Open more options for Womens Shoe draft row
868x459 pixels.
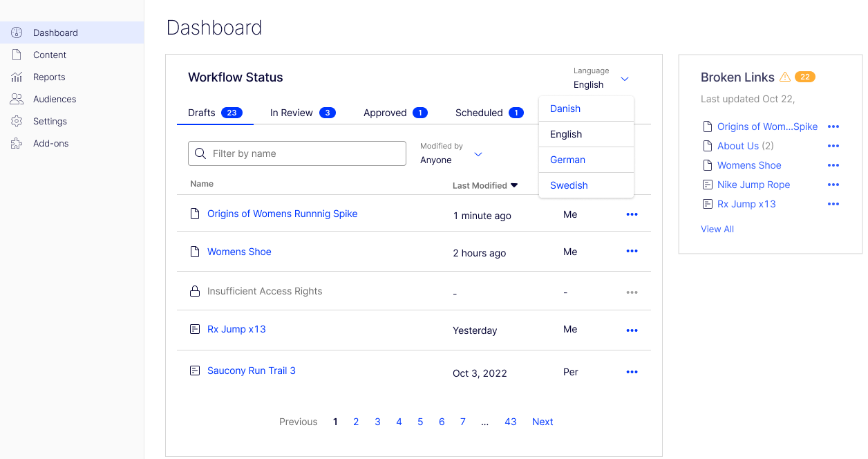click(632, 251)
